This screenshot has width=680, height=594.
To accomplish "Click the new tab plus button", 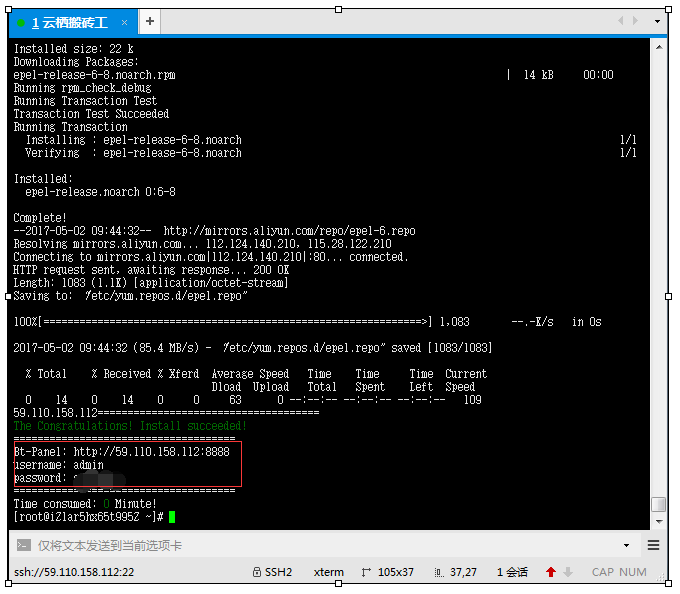I will [149, 21].
